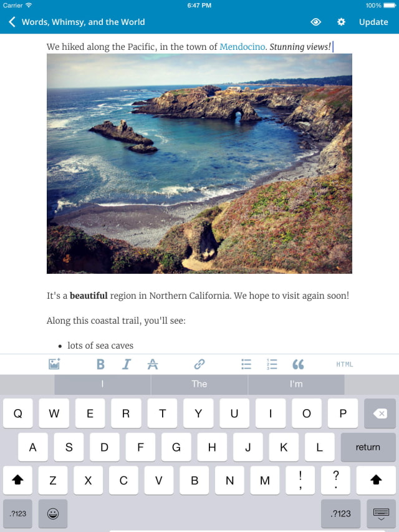Preview the post with the eye icon
399x532 pixels.
315,22
